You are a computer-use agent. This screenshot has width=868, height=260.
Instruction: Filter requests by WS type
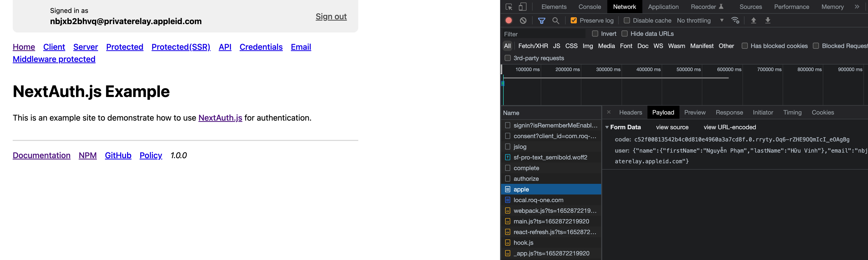click(658, 46)
